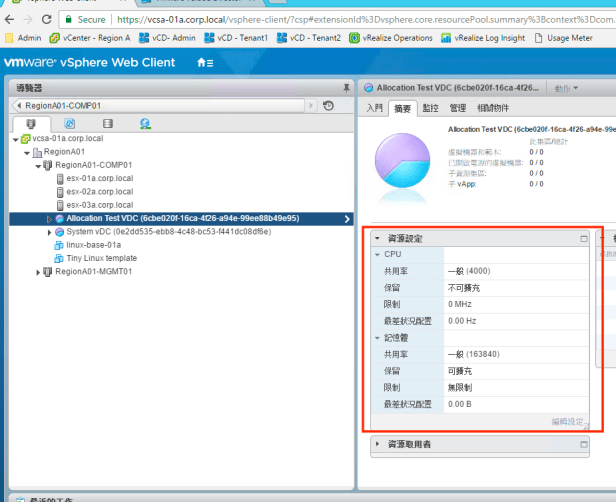Click arrow on selected Allocation Test VDC row

pyautogui.click(x=347, y=219)
